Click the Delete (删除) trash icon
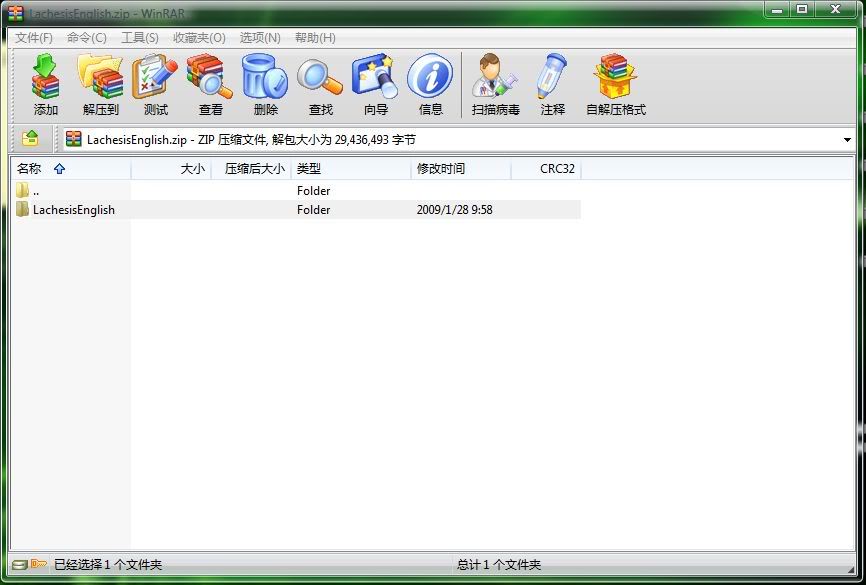Image resolution: width=866 pixels, height=585 pixels. point(265,84)
